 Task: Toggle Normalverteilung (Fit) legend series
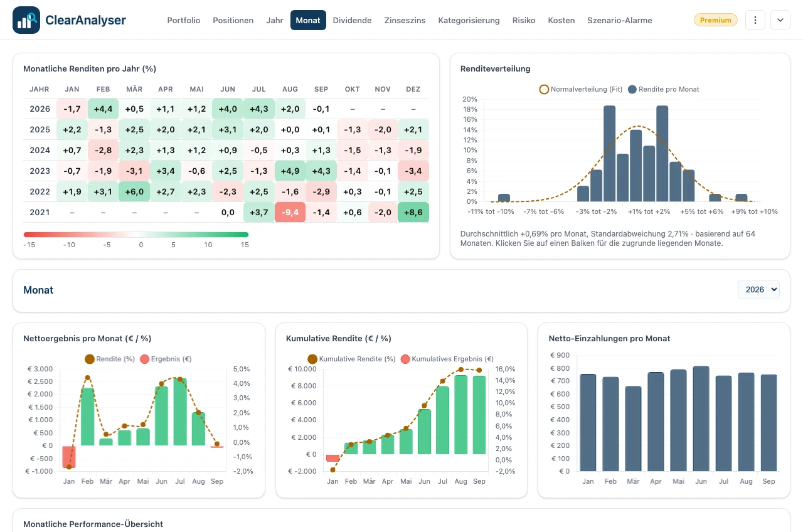point(581,89)
